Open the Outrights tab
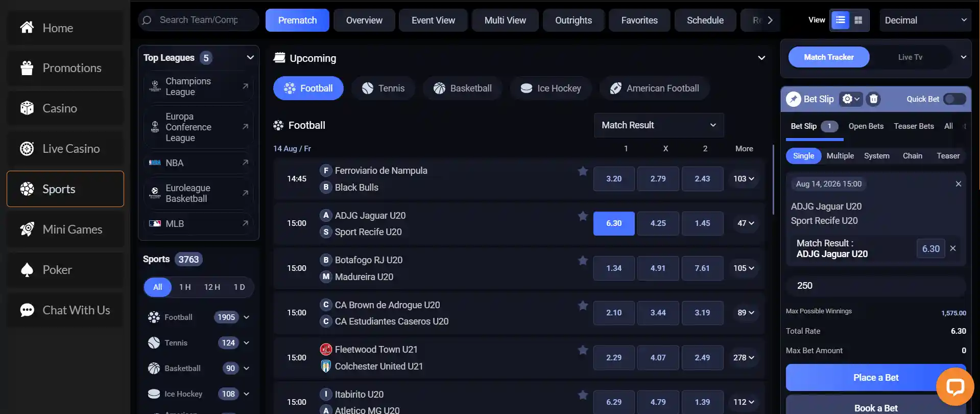 point(573,20)
